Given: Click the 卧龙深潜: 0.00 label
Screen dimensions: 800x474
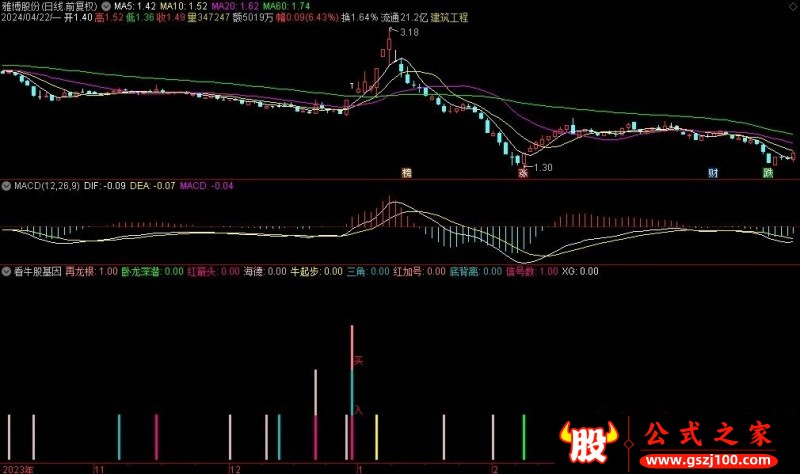Looking at the screenshot, I should pyautogui.click(x=153, y=271).
